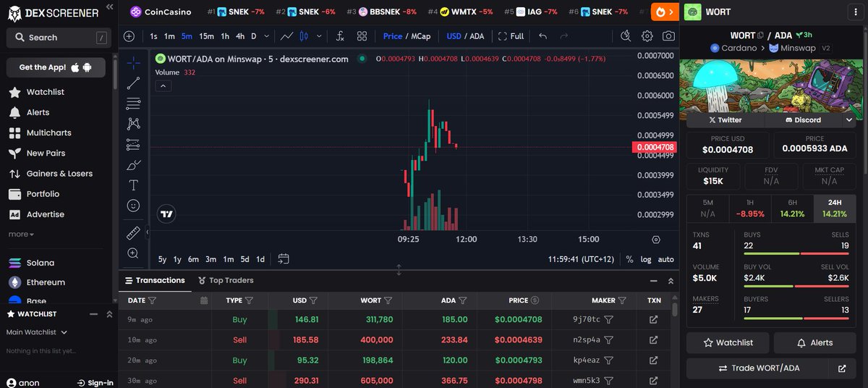Open transaction link for maker 9j70tc
Screen dimensions: 868x388
[654, 319]
